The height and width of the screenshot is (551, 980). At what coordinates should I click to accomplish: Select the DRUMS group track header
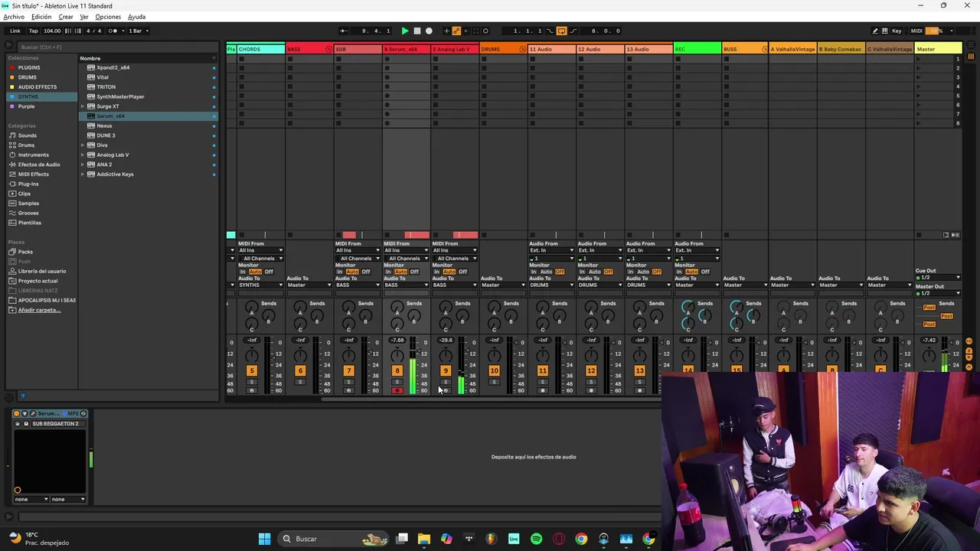[x=503, y=49]
